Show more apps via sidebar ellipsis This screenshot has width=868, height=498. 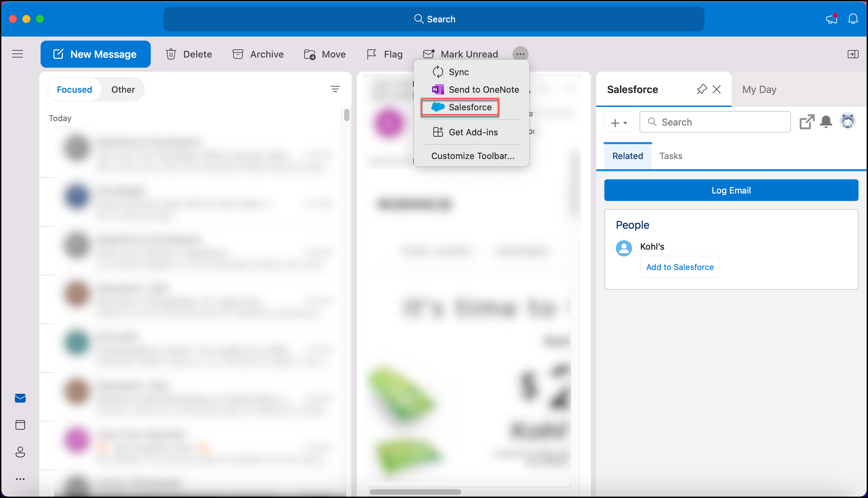(20, 479)
